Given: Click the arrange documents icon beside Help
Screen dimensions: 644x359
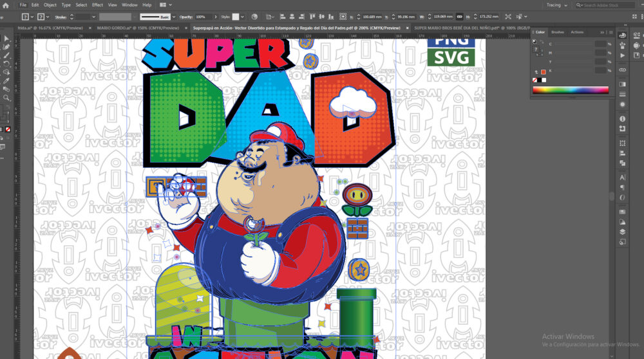Looking at the screenshot, I should point(163,5).
